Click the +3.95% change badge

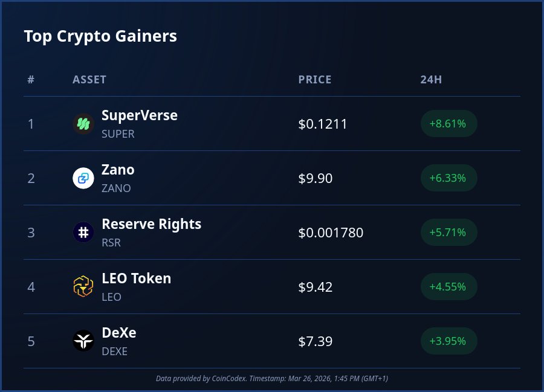[x=448, y=341]
